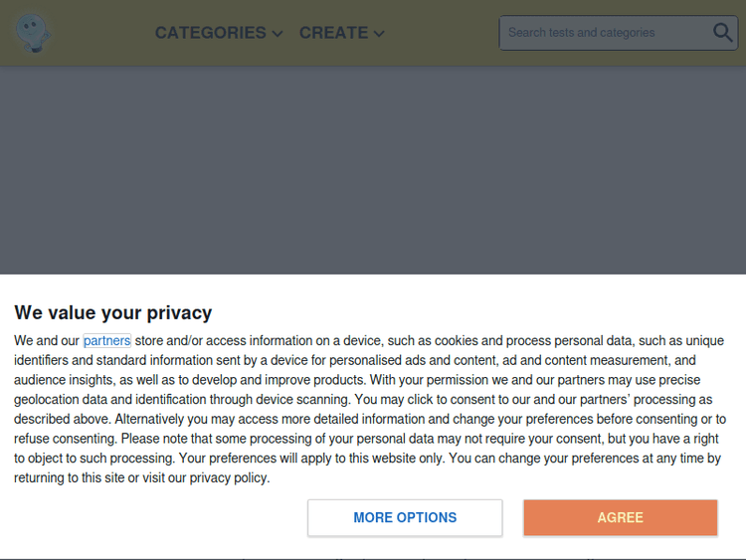Click the words 'audience insights' in the notice
This screenshot has height=560, width=746.
(60, 380)
